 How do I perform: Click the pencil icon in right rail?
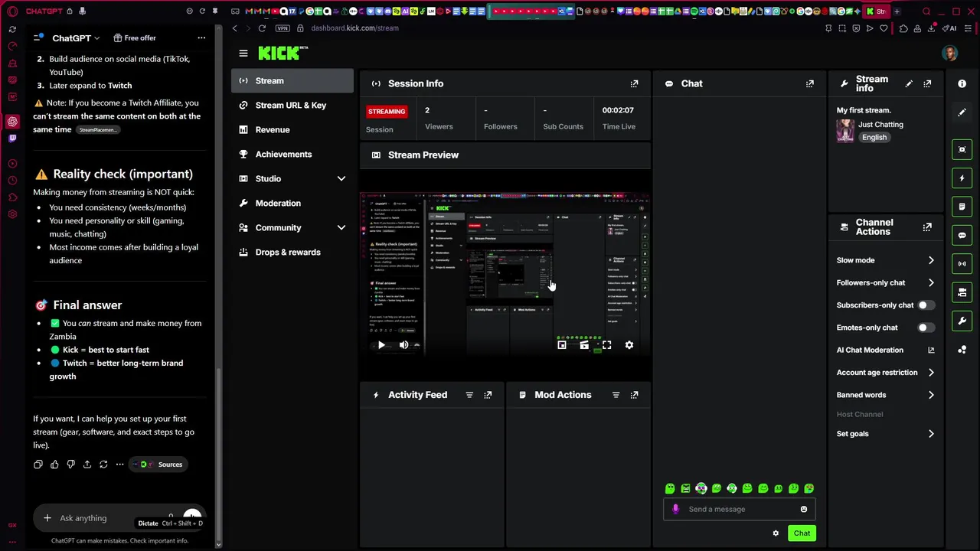point(962,112)
